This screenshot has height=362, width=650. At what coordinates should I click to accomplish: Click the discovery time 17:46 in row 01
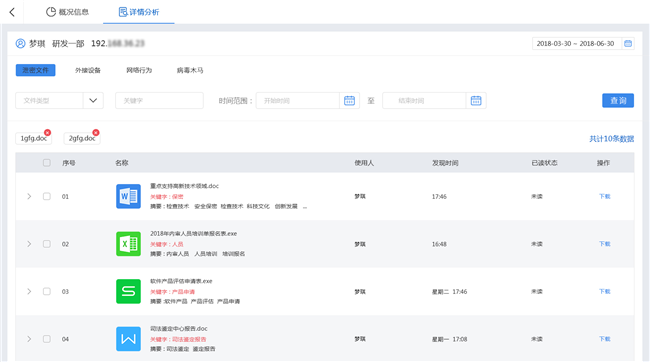[x=439, y=196]
